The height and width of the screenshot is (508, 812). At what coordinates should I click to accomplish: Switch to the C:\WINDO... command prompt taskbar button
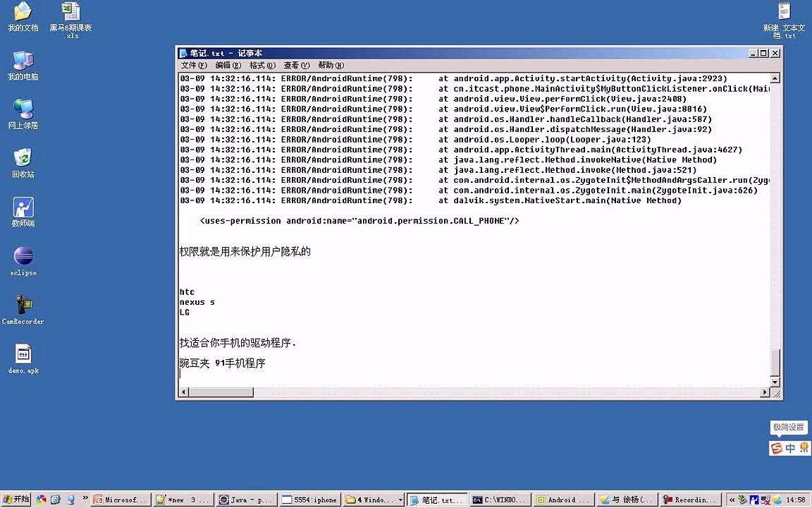(500, 500)
